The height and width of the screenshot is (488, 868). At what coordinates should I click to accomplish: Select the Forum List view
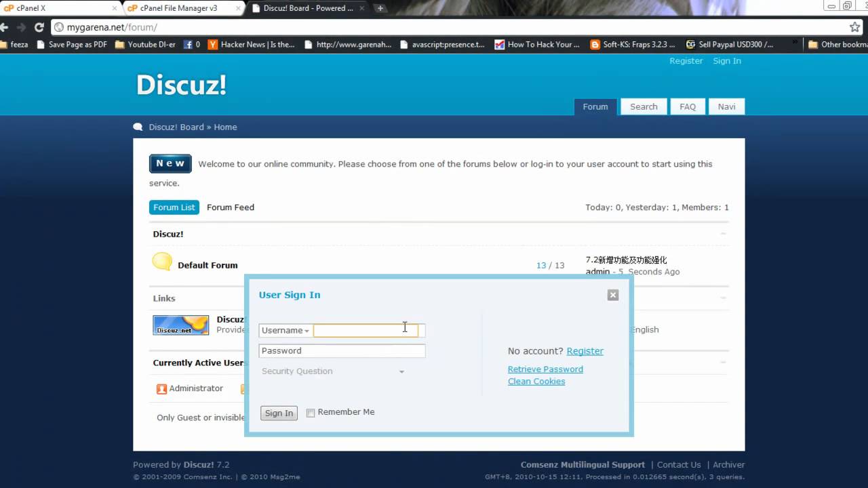[174, 207]
